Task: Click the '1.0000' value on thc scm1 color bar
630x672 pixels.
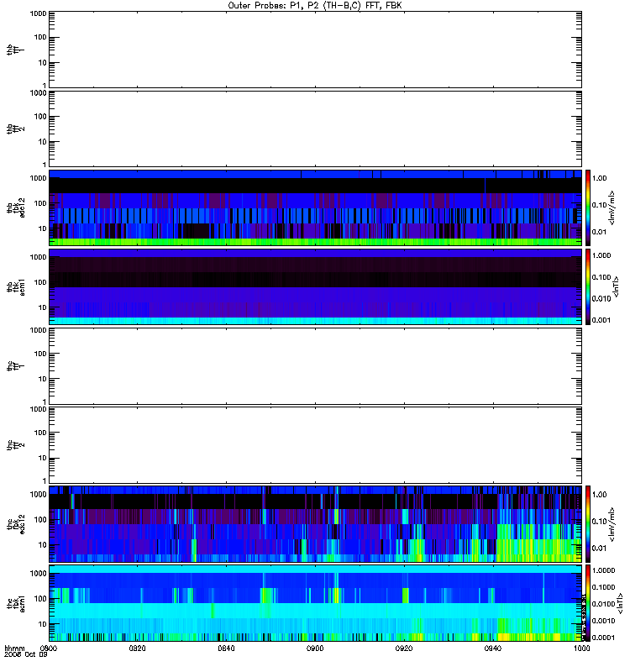Action: (x=603, y=570)
